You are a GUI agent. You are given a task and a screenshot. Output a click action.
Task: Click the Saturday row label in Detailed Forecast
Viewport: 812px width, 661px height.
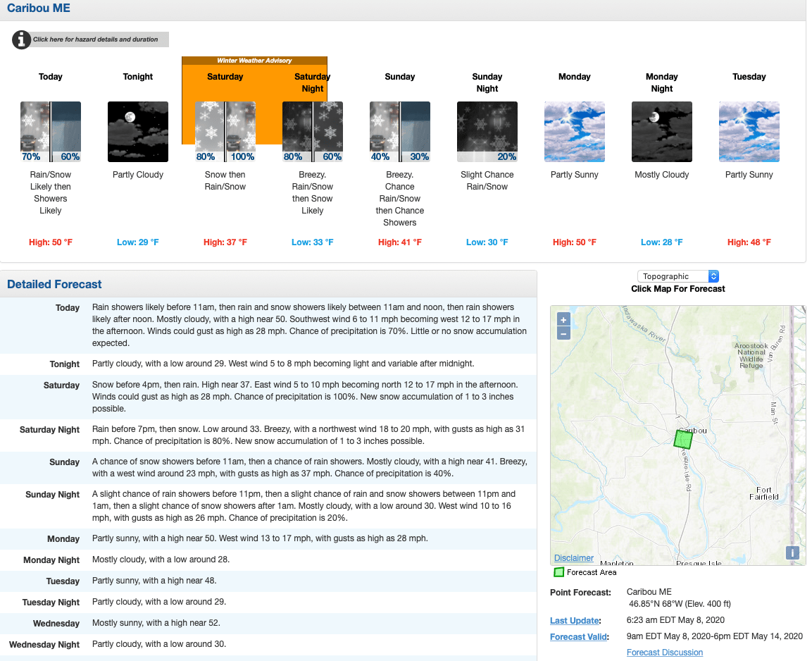62,385
